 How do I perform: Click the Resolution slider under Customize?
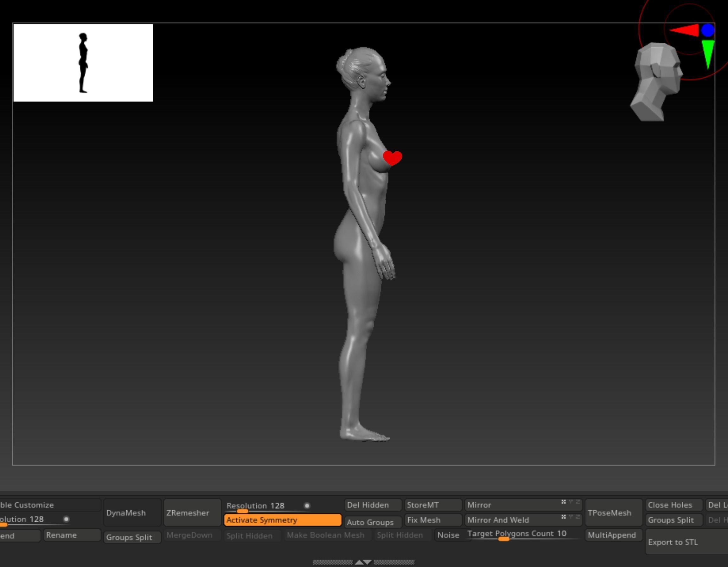35,520
